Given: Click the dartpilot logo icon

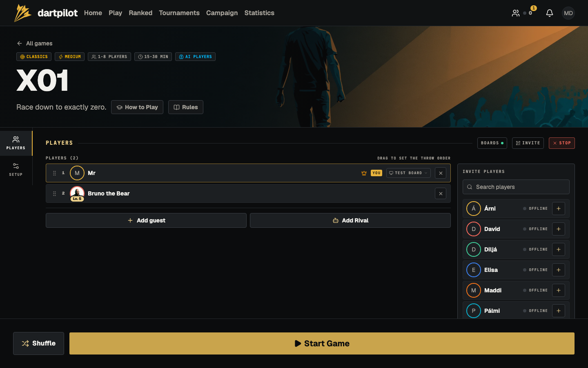Looking at the screenshot, I should point(23,13).
